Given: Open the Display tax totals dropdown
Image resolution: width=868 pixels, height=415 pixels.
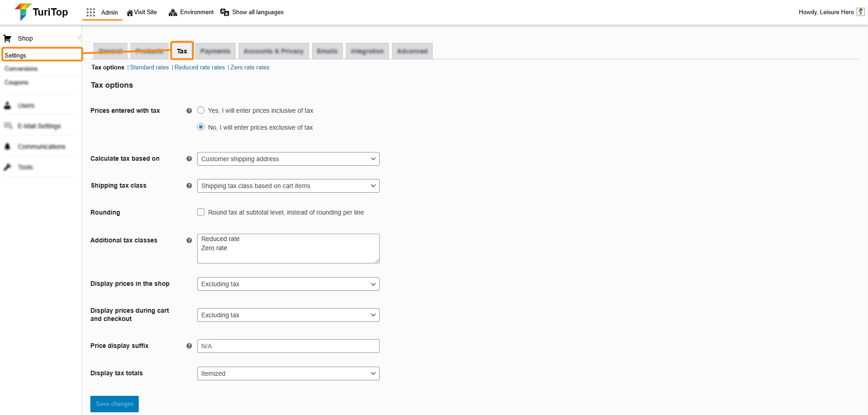Looking at the screenshot, I should (288, 373).
